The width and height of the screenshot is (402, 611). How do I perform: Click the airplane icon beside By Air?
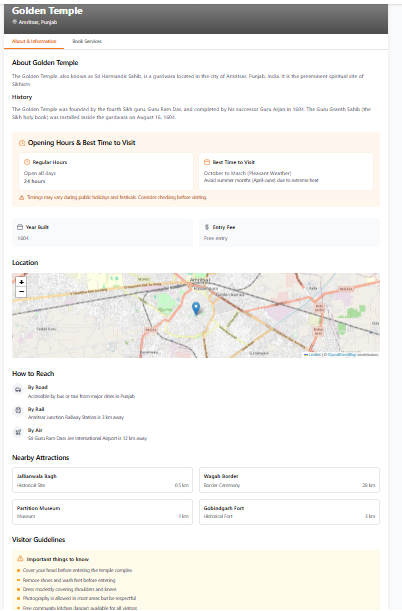coord(18,432)
